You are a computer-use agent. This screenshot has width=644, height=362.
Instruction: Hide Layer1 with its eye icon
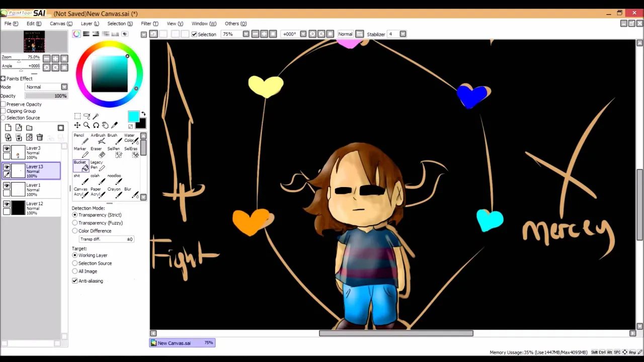click(x=7, y=186)
